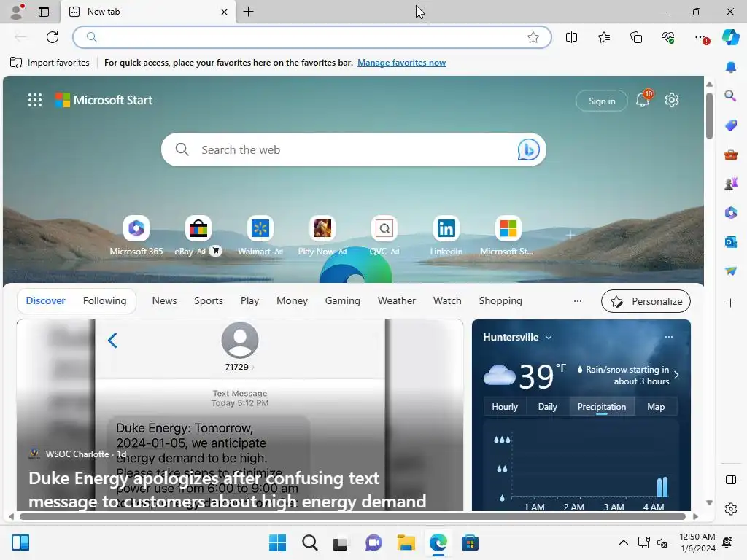Click the vertical page scrollbar
The height and width of the screenshot is (560, 747).
pos(709,116)
